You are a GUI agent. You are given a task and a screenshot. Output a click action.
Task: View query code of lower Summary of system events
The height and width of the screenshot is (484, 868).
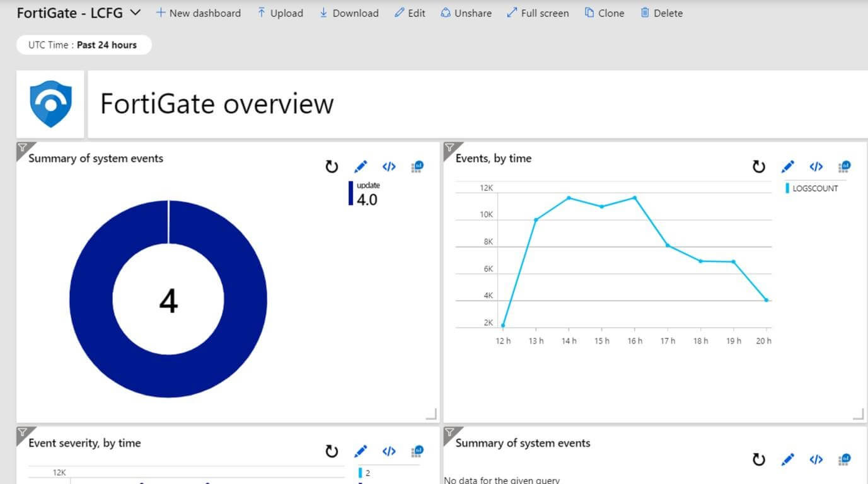click(816, 460)
